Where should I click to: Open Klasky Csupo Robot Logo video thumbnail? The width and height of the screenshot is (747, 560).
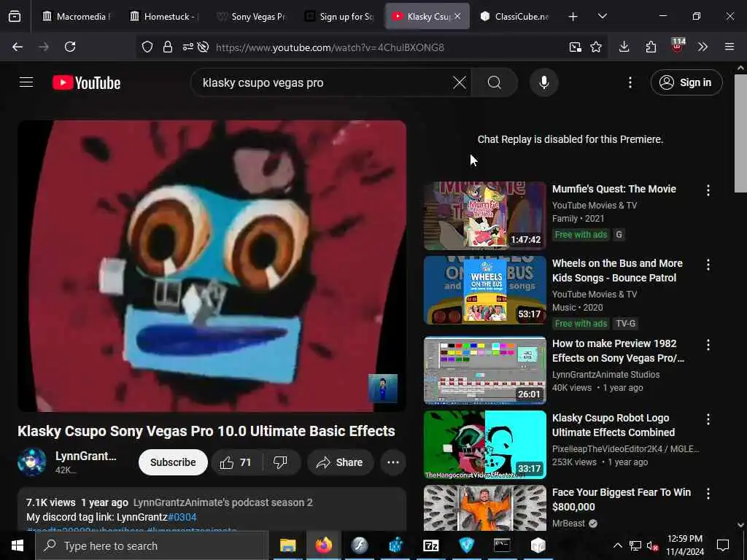[485, 444]
